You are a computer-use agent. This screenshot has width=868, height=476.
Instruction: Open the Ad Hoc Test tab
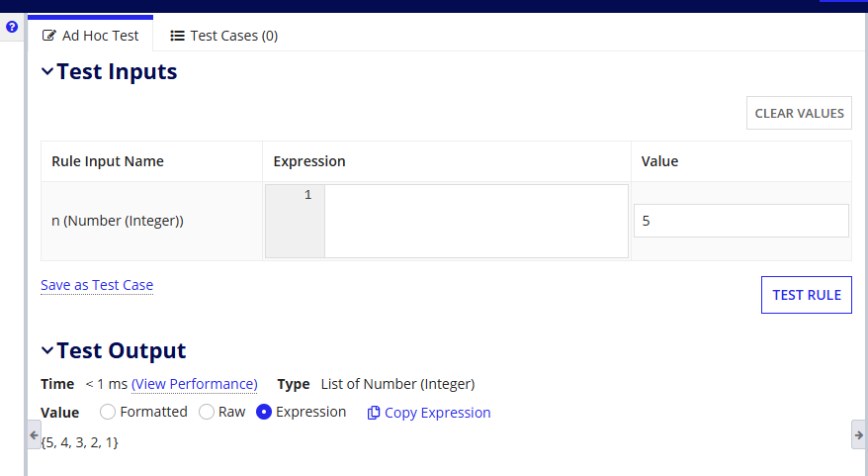click(90, 36)
